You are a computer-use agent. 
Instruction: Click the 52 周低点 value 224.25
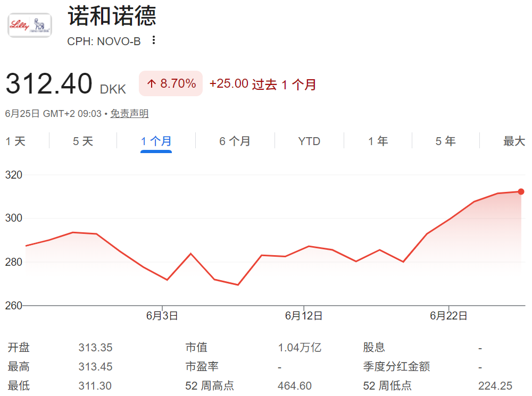click(x=495, y=385)
